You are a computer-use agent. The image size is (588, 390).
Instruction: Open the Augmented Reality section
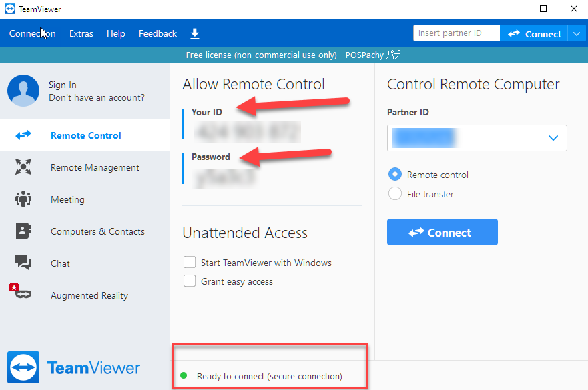coord(85,295)
